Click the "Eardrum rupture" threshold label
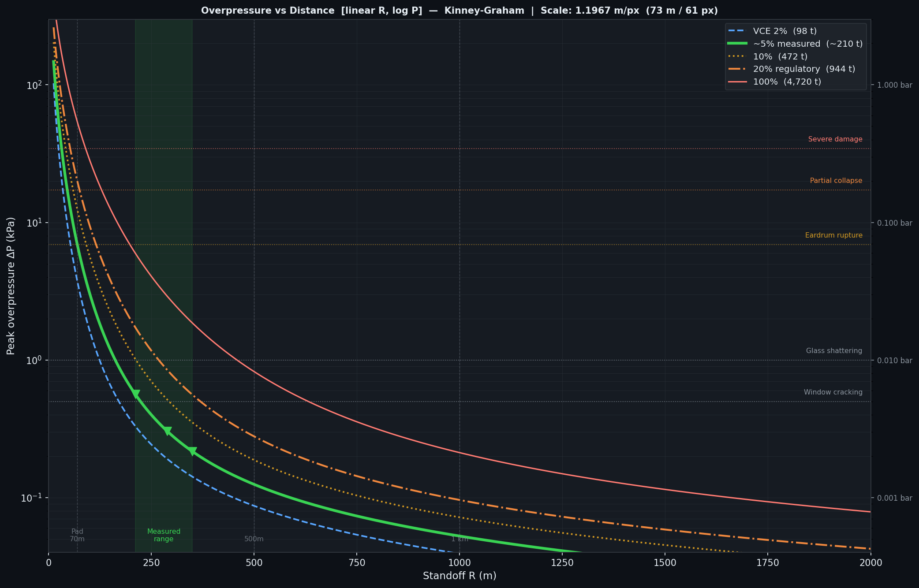The width and height of the screenshot is (919, 588). click(x=834, y=235)
